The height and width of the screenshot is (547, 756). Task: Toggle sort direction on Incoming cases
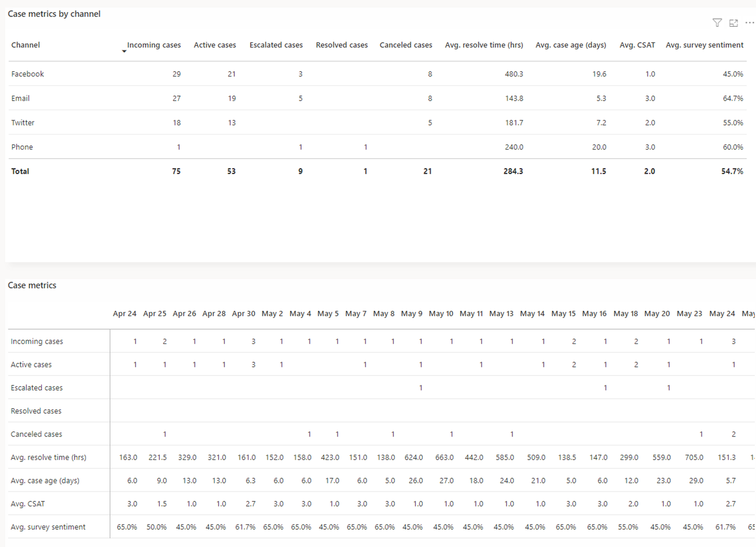tap(154, 45)
